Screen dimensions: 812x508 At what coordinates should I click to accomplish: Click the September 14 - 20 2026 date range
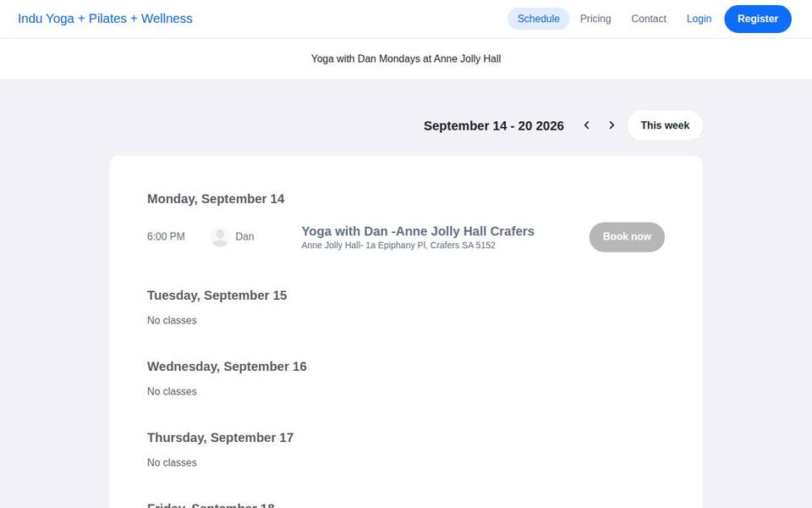pos(493,126)
